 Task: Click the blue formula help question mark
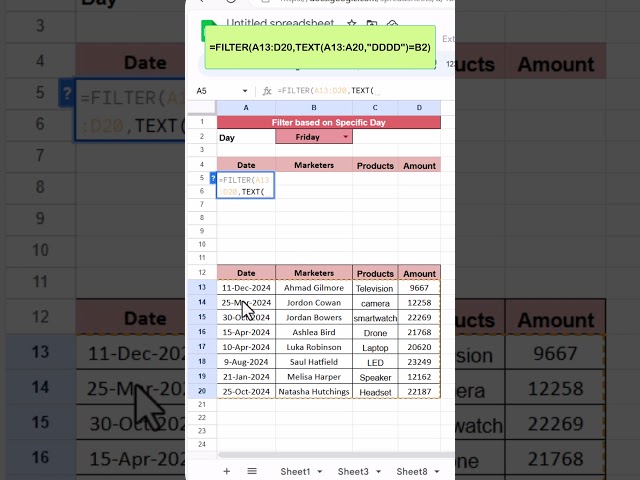tap(213, 178)
